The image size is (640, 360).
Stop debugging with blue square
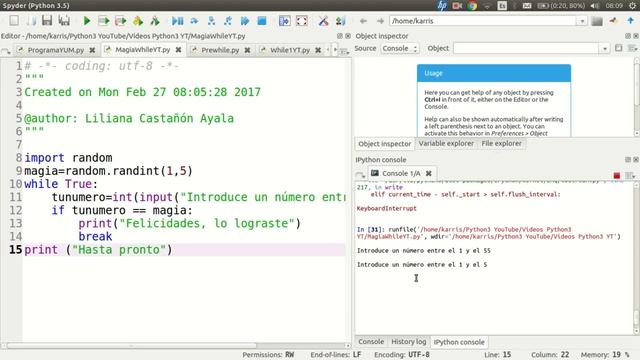[x=262, y=20]
